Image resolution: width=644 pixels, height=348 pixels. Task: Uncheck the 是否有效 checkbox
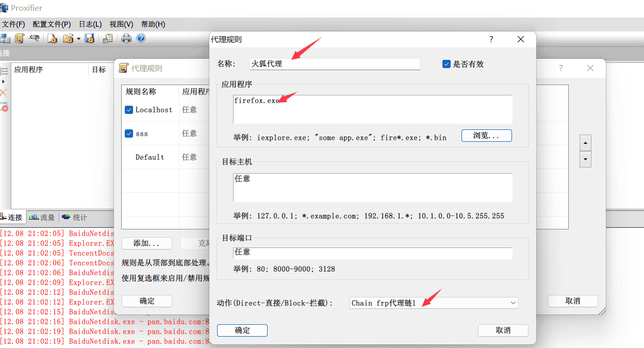[447, 64]
